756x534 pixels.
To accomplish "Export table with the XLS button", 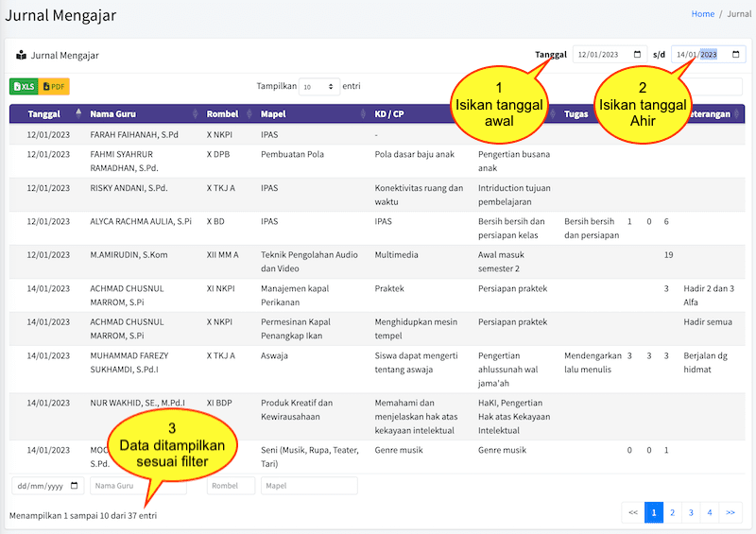I will point(24,86).
